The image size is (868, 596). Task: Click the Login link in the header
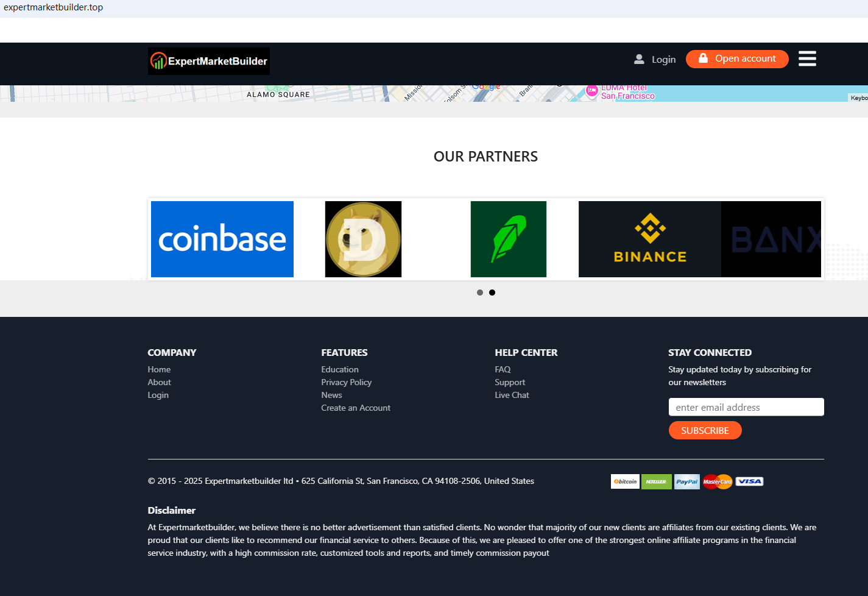tap(663, 59)
